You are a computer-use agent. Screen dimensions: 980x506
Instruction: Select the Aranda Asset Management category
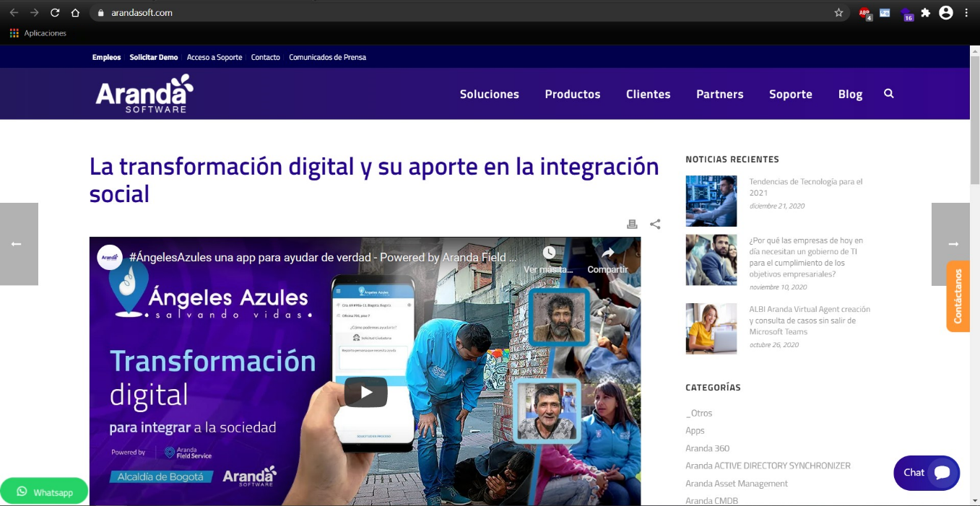point(737,484)
